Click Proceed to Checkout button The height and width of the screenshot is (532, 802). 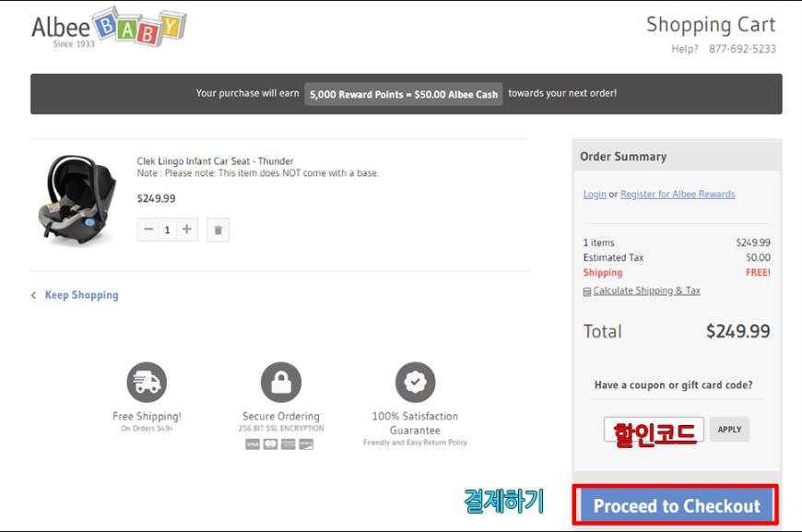point(677,505)
